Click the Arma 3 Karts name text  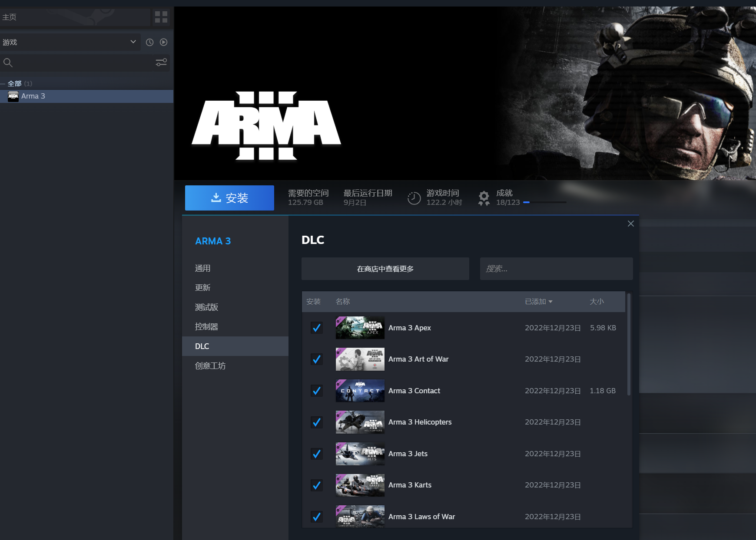[x=410, y=485]
